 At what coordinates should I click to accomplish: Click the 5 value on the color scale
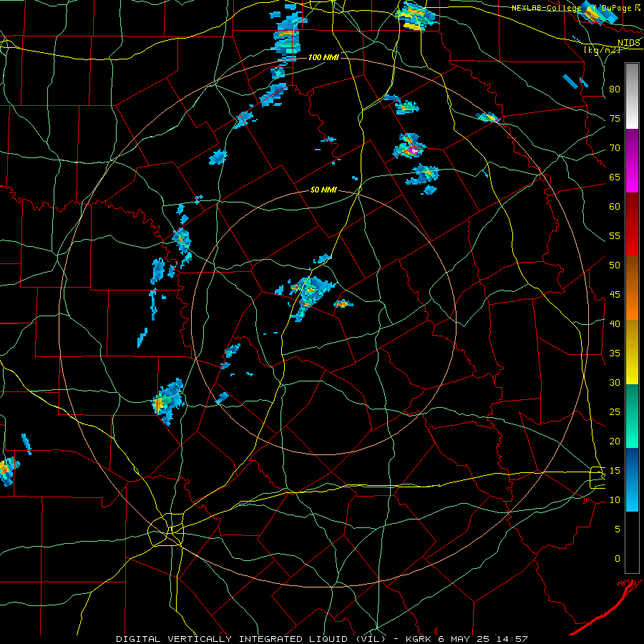click(x=618, y=529)
